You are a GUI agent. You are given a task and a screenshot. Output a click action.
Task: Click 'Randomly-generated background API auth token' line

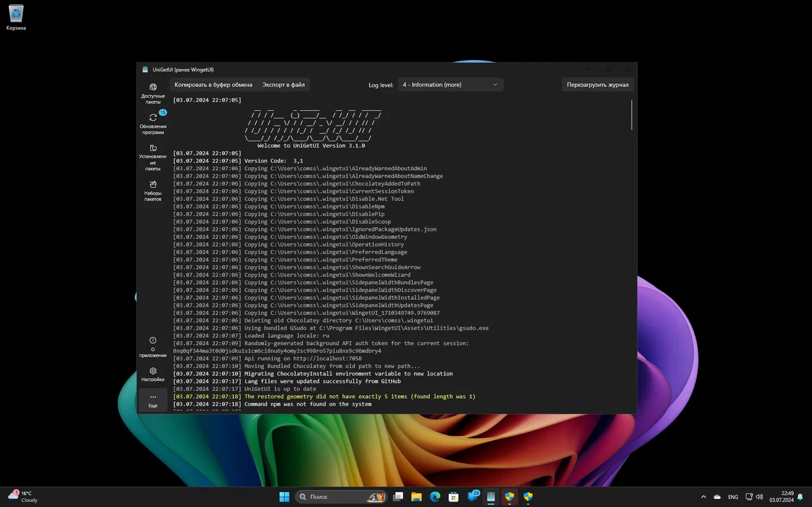[x=321, y=347]
